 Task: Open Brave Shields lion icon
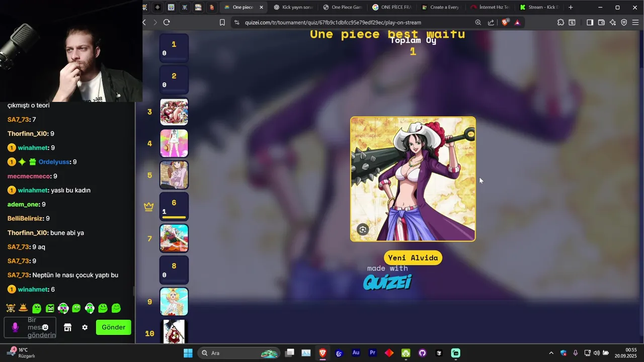[505, 22]
